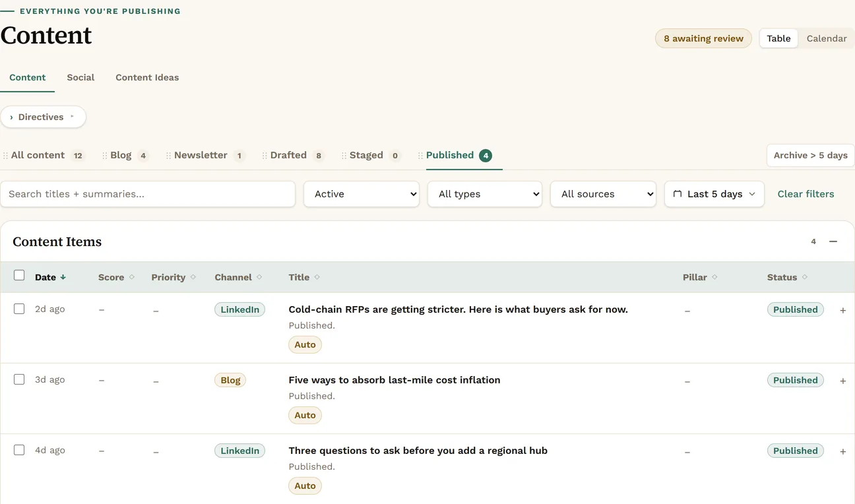Open the Content Ideas tab
The height and width of the screenshot is (504, 855).
point(147,77)
